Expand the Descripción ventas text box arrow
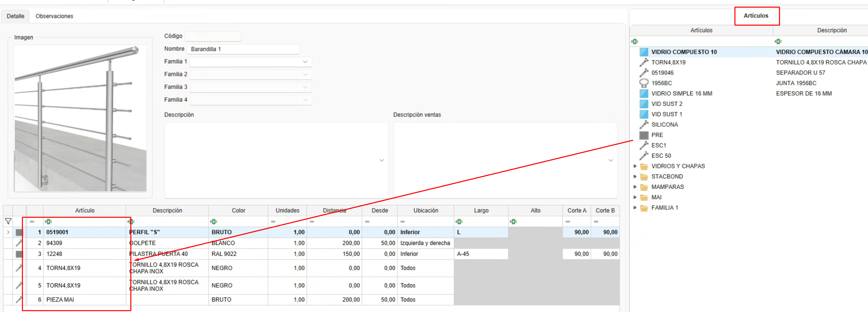 (610, 160)
